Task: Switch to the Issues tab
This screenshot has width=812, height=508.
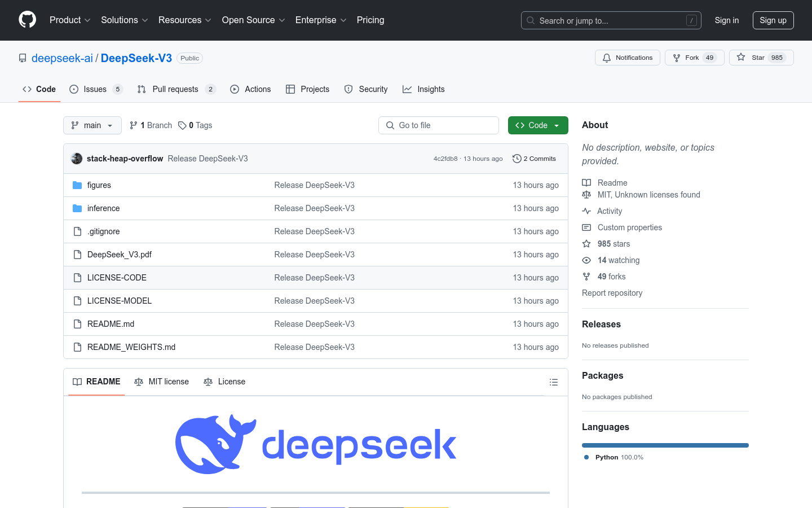Action: click(96, 89)
